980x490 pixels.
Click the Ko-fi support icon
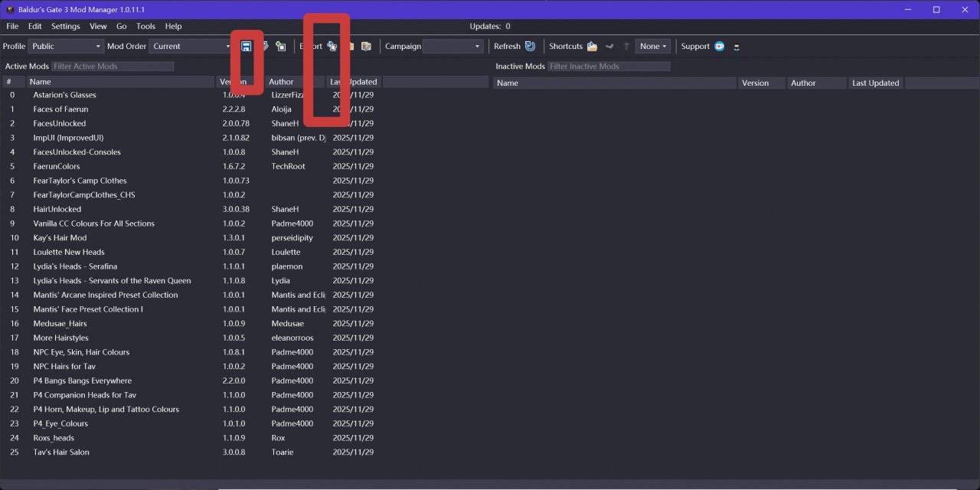720,46
